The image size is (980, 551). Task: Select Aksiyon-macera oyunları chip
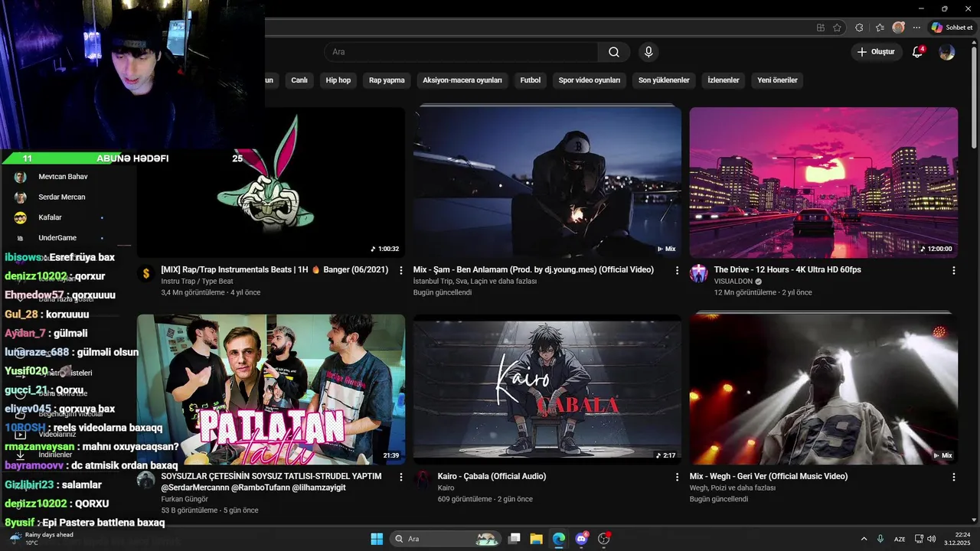462,80
